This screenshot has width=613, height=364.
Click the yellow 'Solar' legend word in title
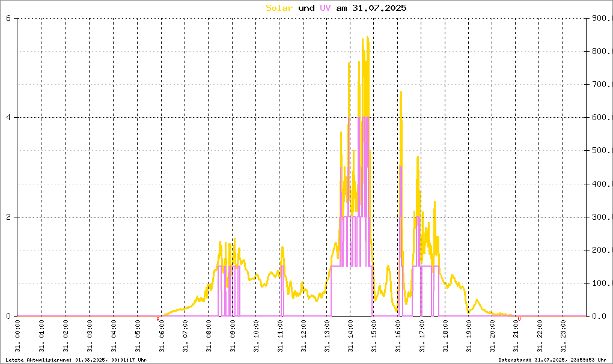click(x=279, y=8)
